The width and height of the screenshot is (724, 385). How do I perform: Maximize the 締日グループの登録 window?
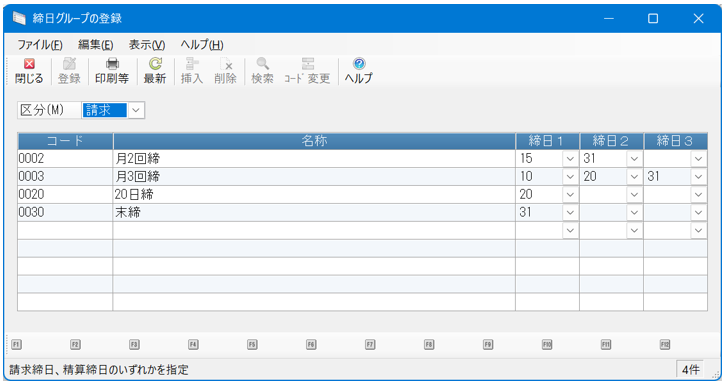pos(653,18)
